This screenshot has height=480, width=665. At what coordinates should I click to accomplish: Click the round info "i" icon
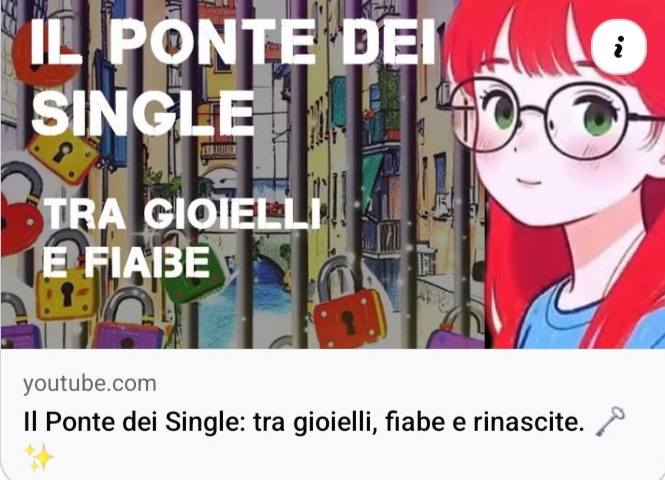pos(619,47)
